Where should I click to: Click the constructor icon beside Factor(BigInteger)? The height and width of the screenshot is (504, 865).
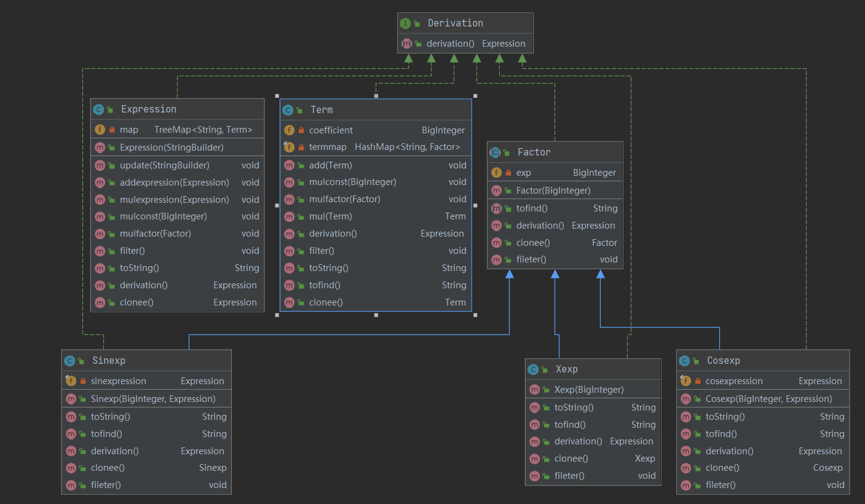pos(497,191)
